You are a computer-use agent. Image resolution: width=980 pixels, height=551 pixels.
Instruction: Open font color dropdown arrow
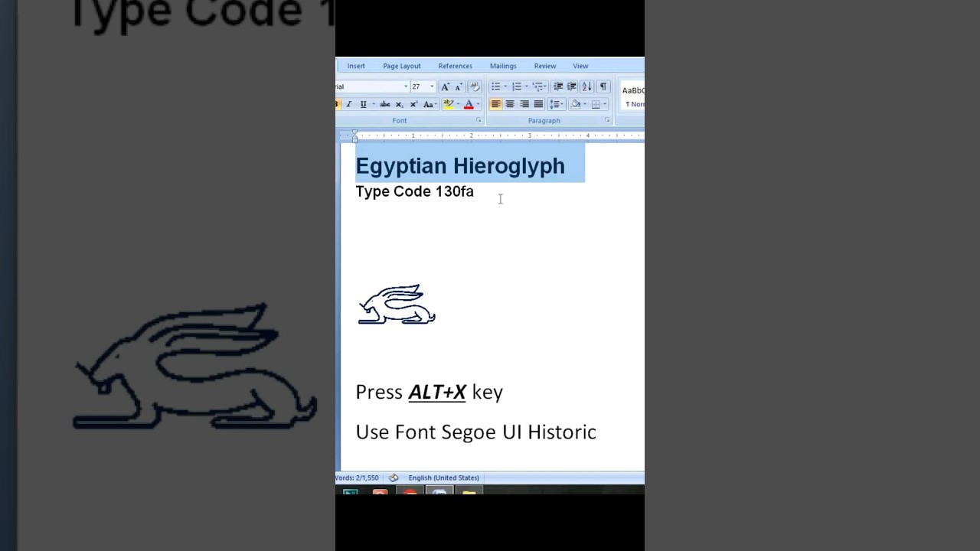pos(478,104)
